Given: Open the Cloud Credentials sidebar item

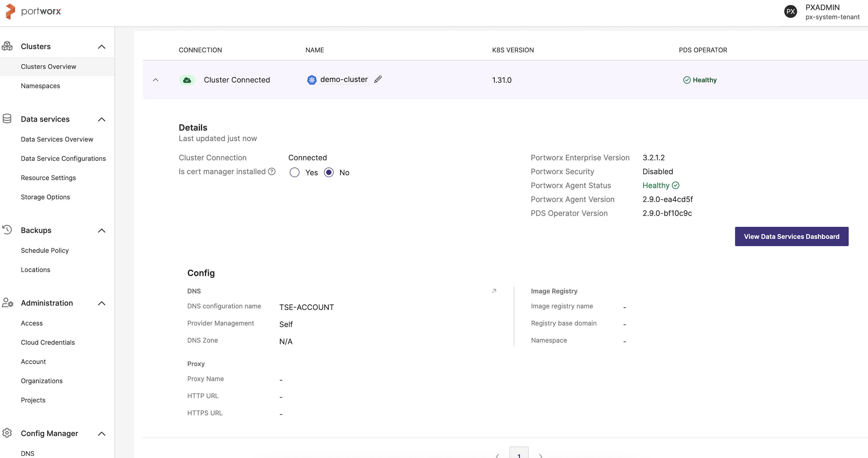Looking at the screenshot, I should point(48,343).
